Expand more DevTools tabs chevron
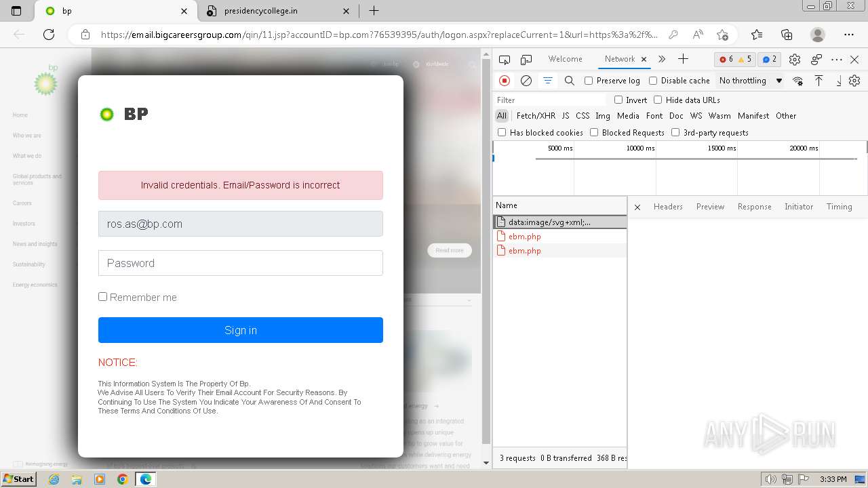The image size is (868, 488). [x=662, y=59]
